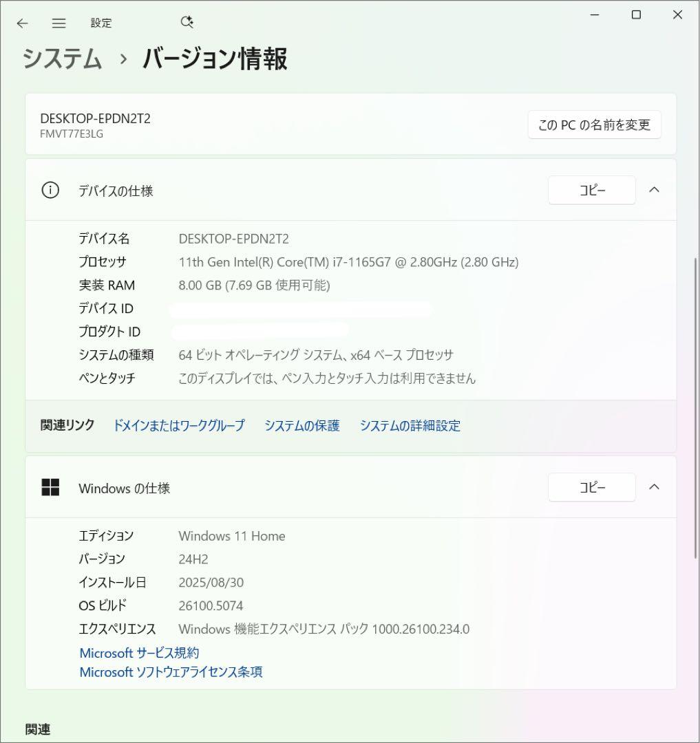Click the info icon beside デバイスの仕様
Screen dimensions: 700x743
(50, 191)
